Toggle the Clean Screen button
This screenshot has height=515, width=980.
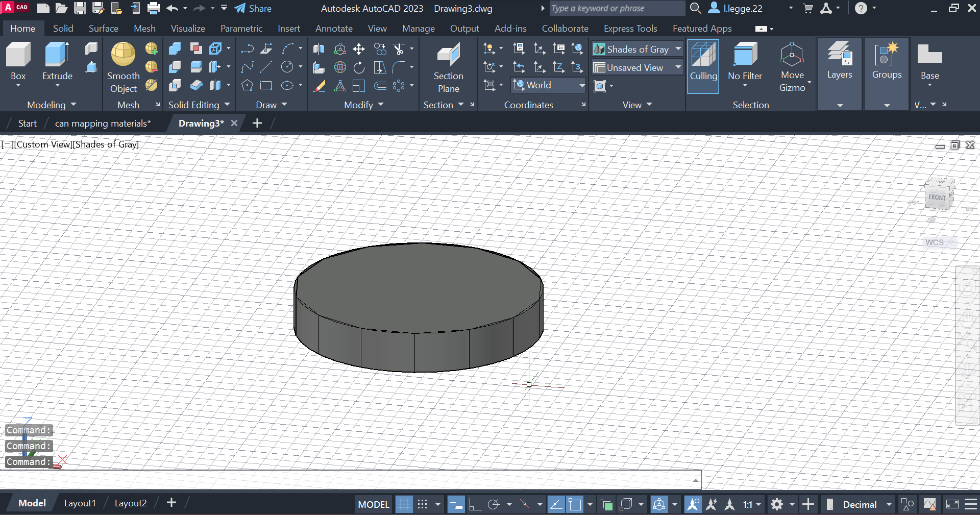[x=952, y=504]
